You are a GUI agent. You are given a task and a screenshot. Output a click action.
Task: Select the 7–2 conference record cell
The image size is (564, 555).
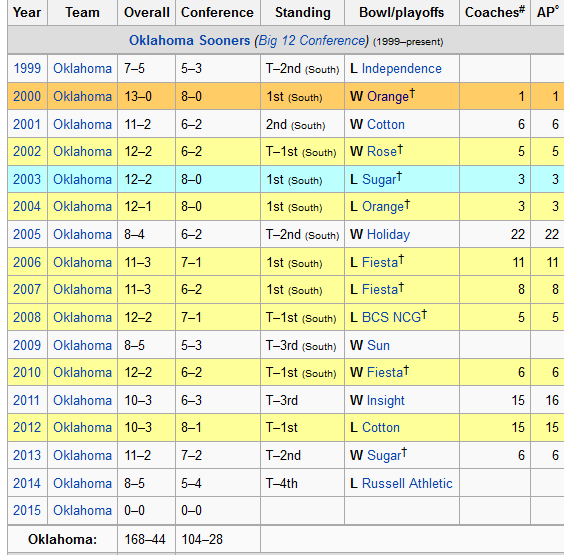(x=218, y=456)
